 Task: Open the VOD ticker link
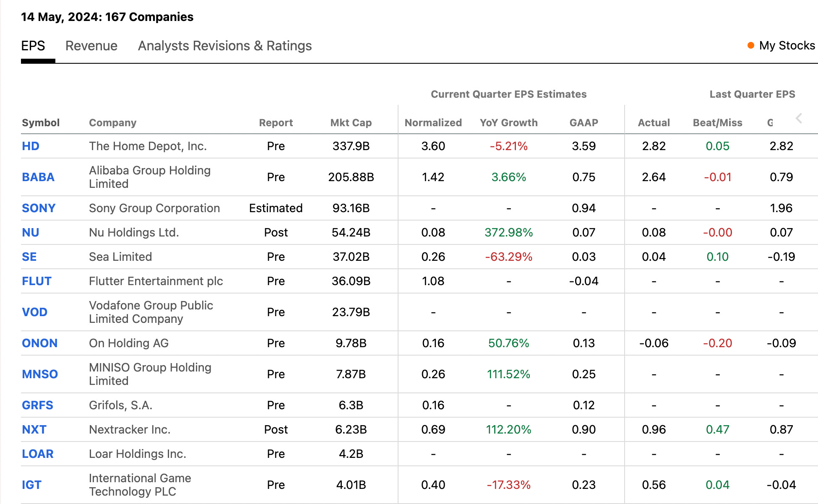pos(34,312)
